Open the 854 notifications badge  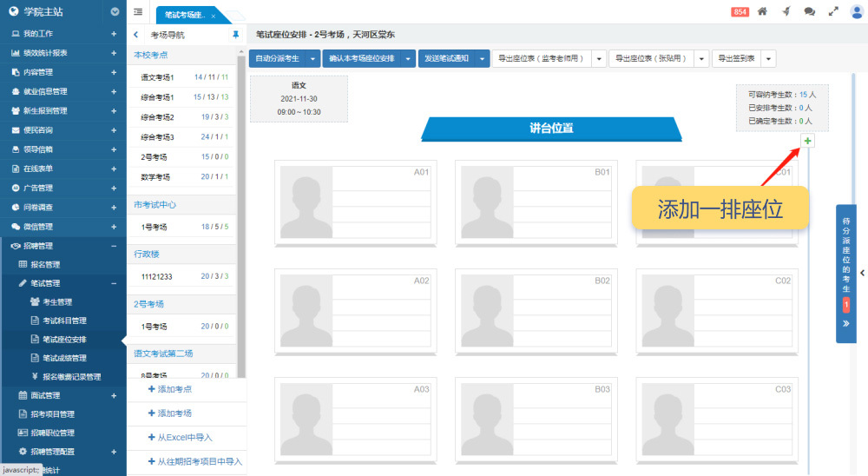point(740,12)
